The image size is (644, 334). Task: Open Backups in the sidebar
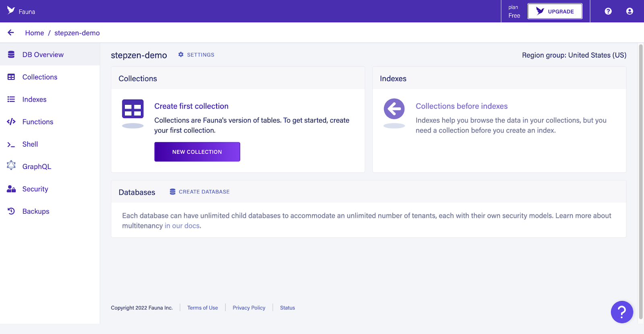point(50,211)
